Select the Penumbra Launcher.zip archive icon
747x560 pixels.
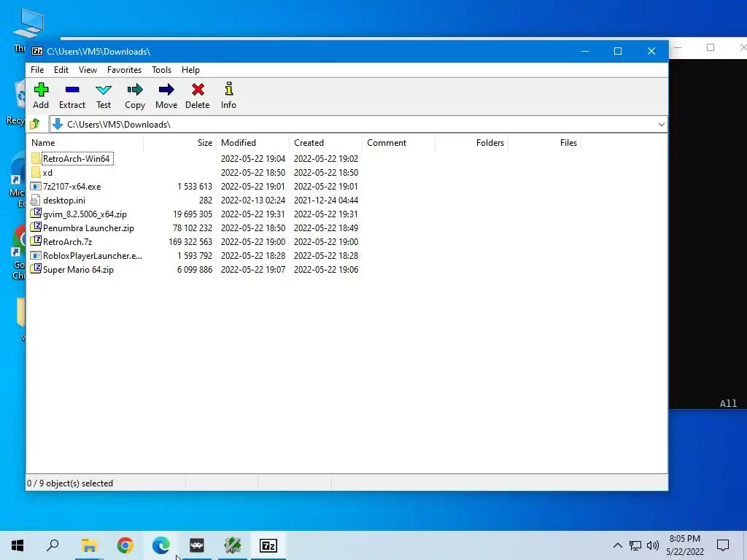pyautogui.click(x=36, y=227)
